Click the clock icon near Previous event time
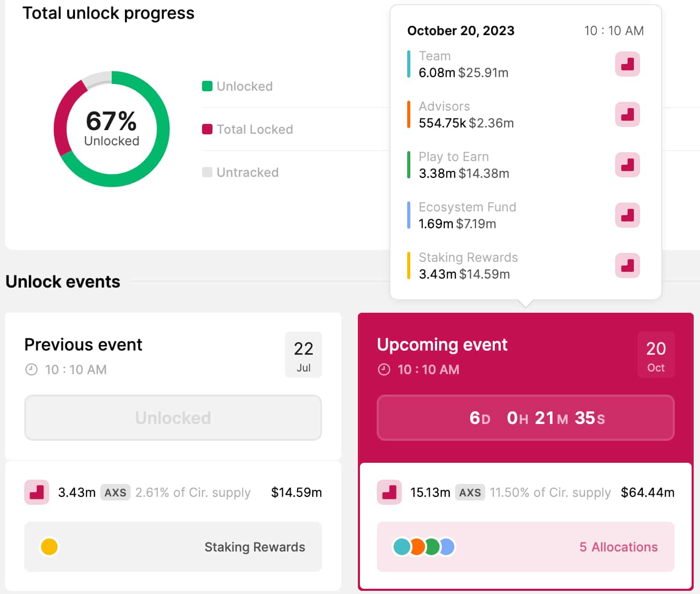Screen dimensions: 700x594 pos(31,369)
